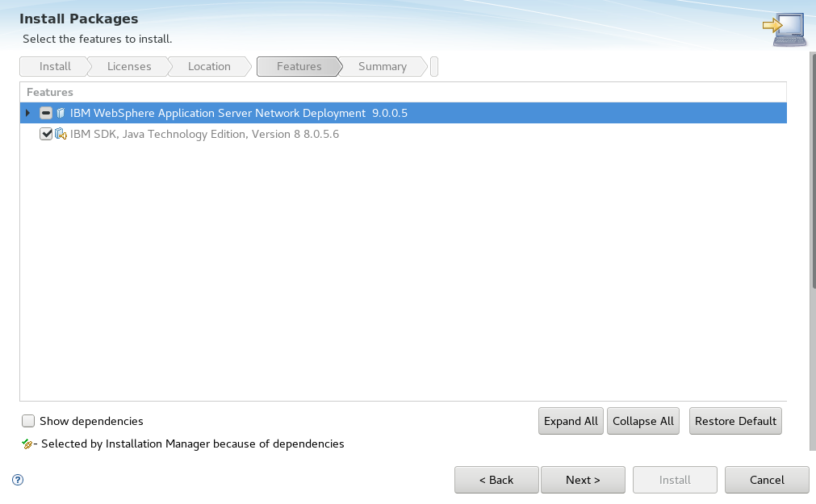The image size is (816, 504).
Task: Click the Restore Default button
Action: (x=735, y=421)
